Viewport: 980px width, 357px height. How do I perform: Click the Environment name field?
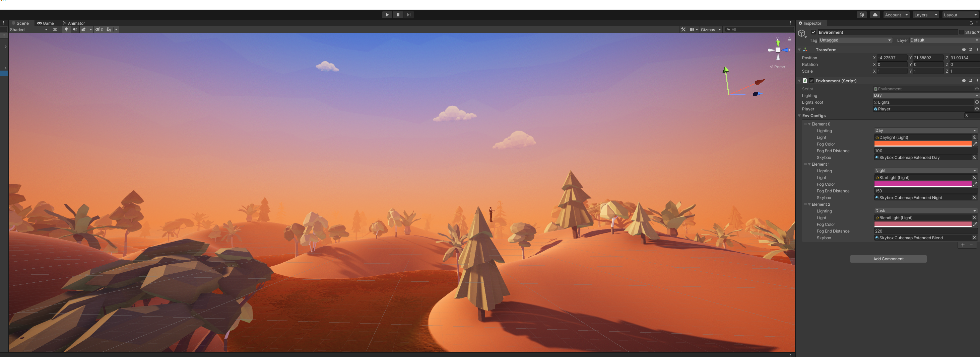point(887,32)
